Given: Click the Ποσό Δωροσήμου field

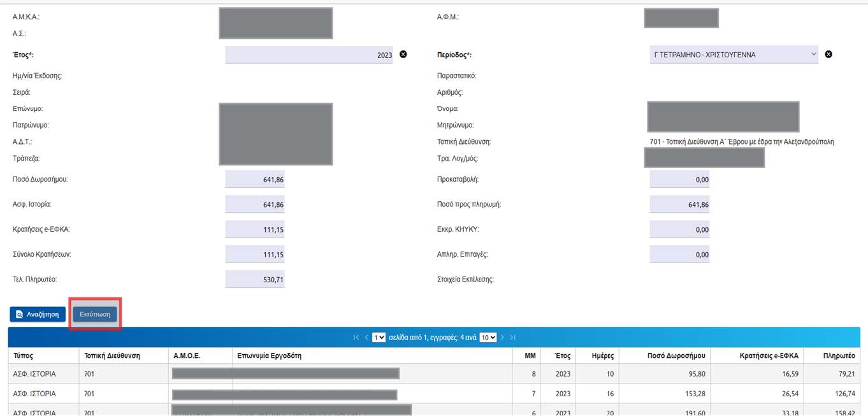Looking at the screenshot, I should pos(255,180).
